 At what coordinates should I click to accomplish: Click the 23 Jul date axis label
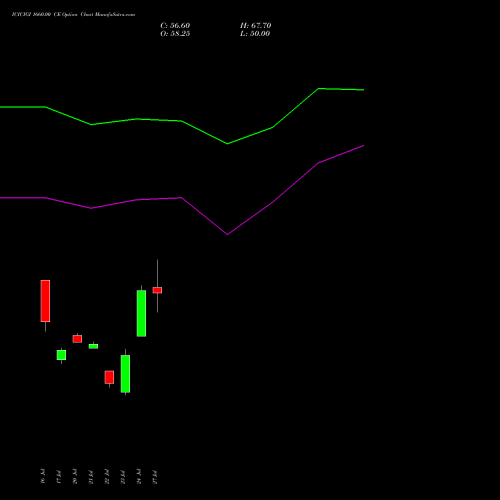click(x=123, y=476)
